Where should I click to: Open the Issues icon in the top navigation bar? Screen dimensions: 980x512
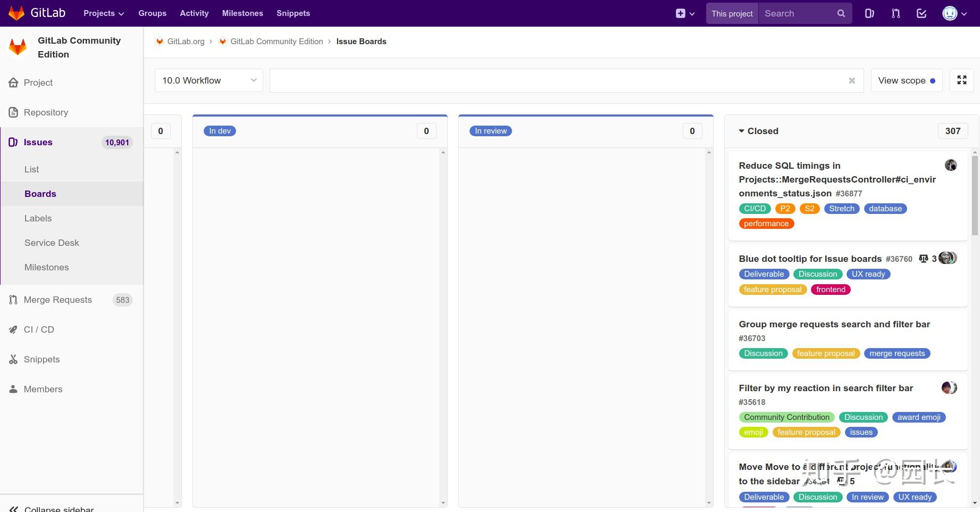869,13
